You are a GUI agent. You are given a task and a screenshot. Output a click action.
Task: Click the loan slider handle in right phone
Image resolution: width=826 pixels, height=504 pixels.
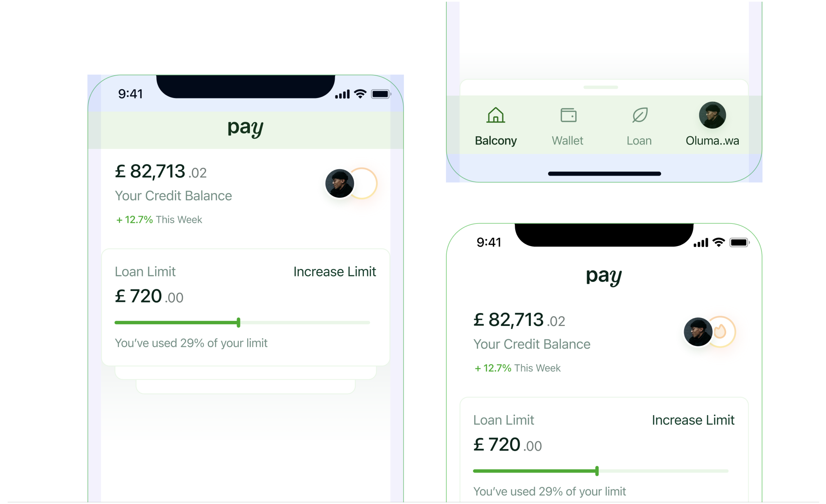click(x=597, y=471)
